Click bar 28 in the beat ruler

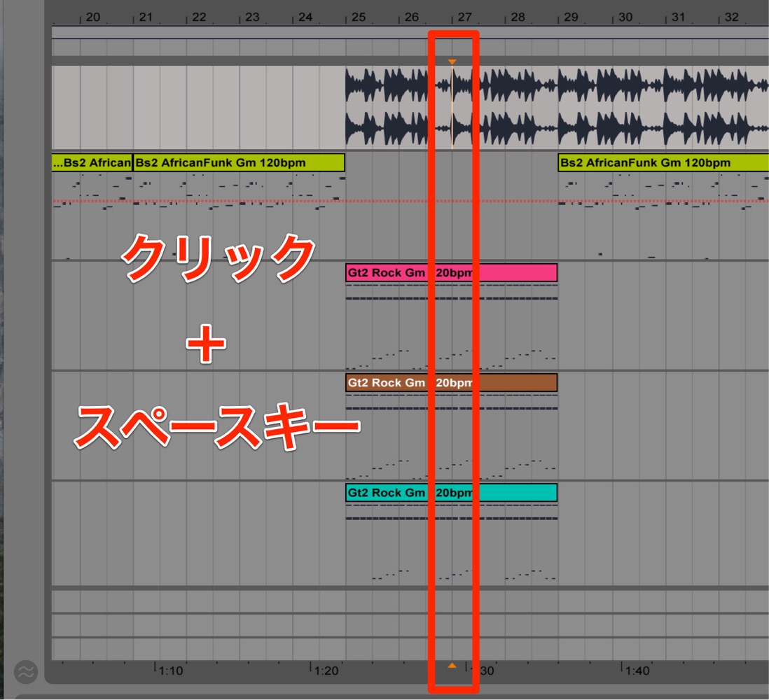click(x=518, y=17)
